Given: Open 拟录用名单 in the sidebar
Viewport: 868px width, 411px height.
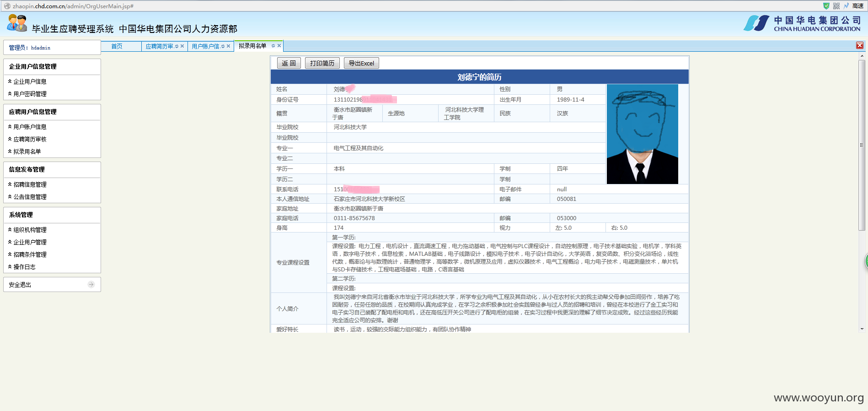Looking at the screenshot, I should 27,151.
